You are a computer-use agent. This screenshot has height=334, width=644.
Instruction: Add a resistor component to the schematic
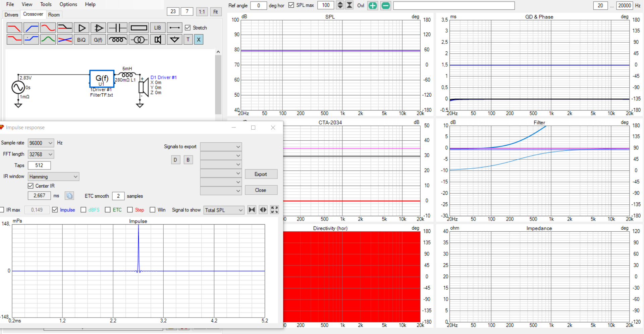pos(139,28)
